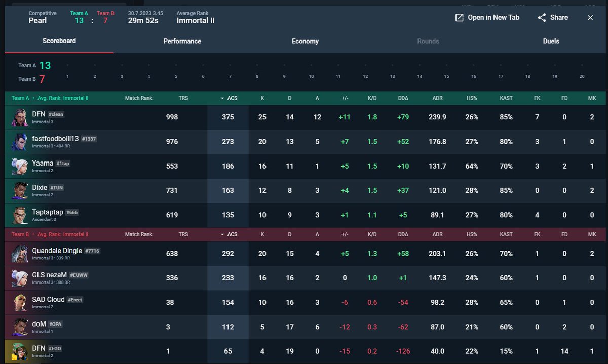Open the Rounds tab
608x364 pixels.
tap(428, 41)
